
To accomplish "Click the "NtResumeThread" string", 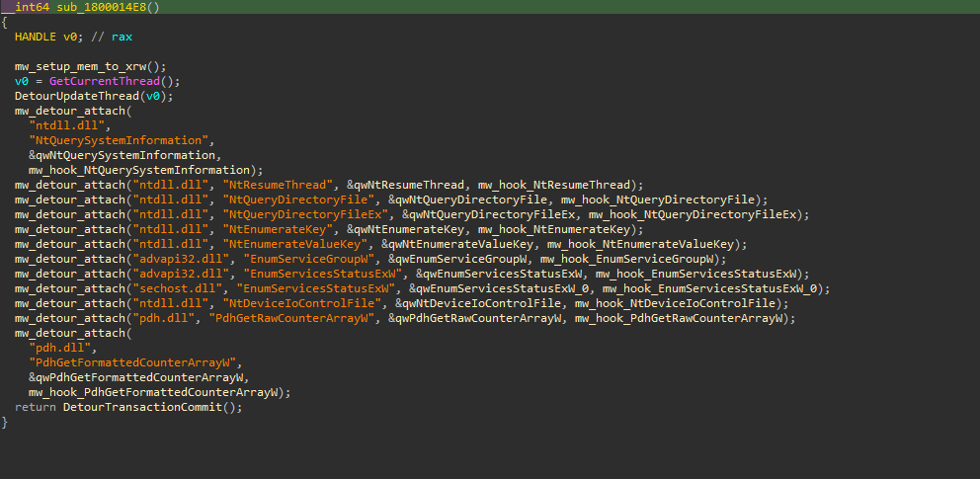I will click(279, 186).
